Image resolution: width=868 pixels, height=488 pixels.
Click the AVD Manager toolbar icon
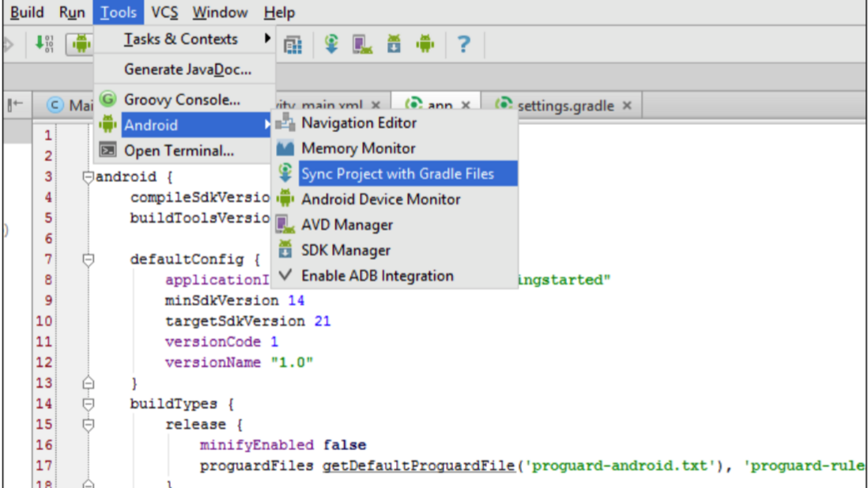pos(363,44)
